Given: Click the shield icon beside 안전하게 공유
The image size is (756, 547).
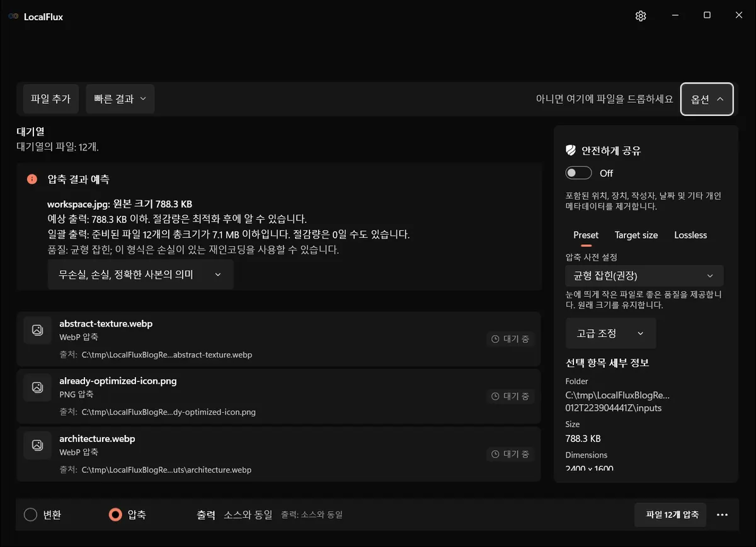Looking at the screenshot, I should click(x=571, y=150).
